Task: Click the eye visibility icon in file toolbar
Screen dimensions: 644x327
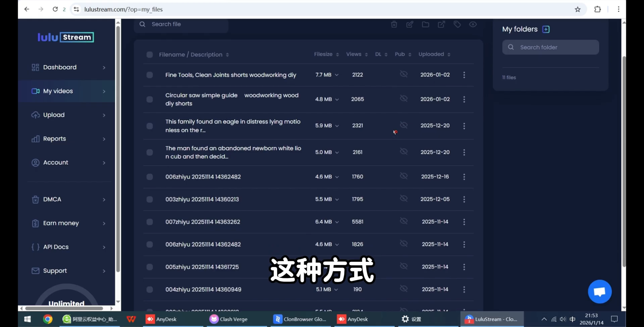Action: point(473,24)
